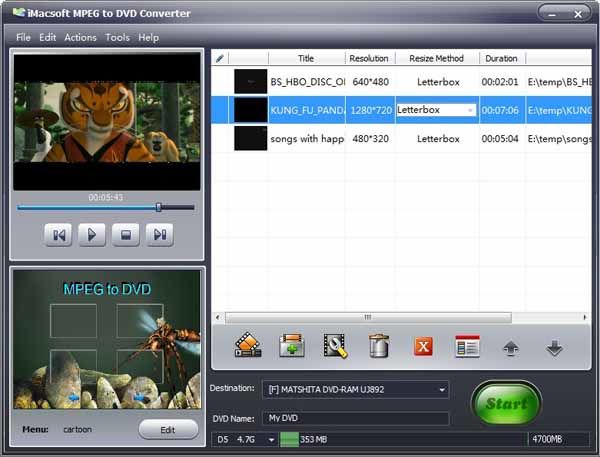Viewport: 600px width, 457px height.
Task: Click the DVD Name input field
Action: tap(355, 418)
